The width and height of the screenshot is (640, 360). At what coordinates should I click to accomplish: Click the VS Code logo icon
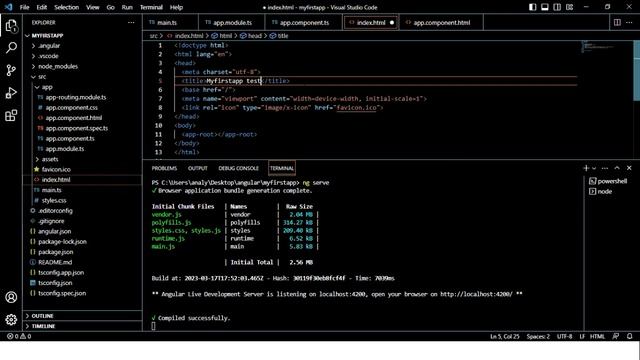point(8,7)
